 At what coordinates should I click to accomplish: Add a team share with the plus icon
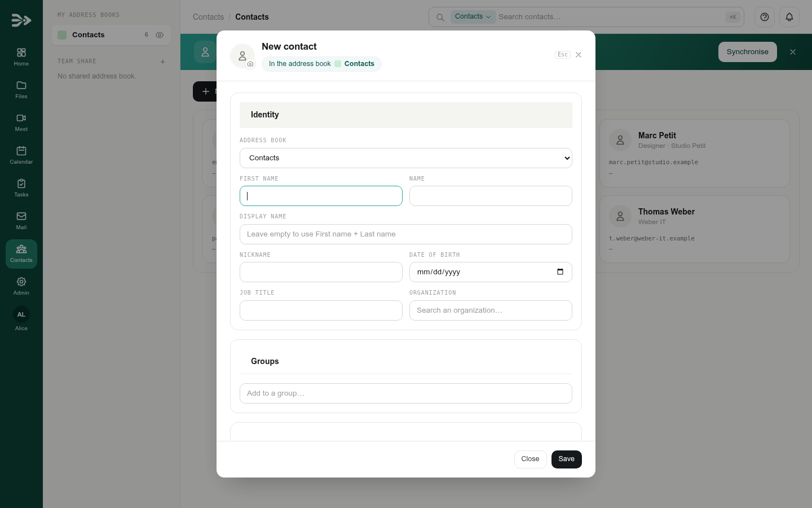[163, 62]
